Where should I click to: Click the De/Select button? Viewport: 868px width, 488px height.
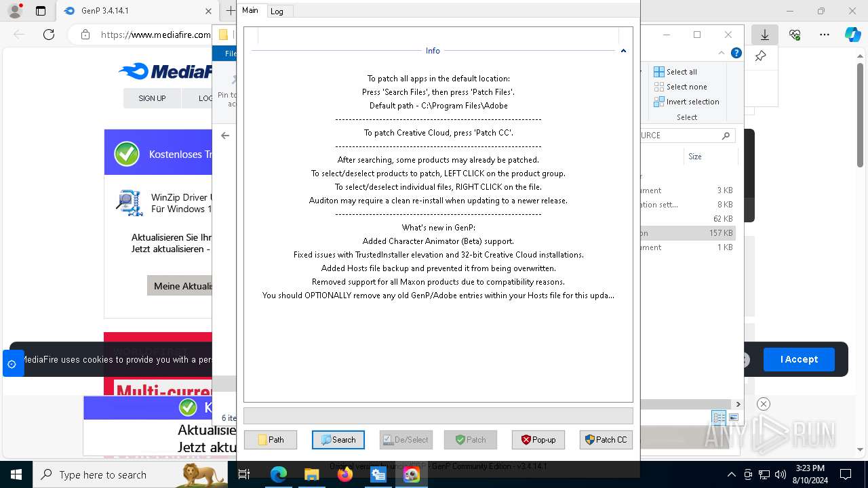pos(406,440)
